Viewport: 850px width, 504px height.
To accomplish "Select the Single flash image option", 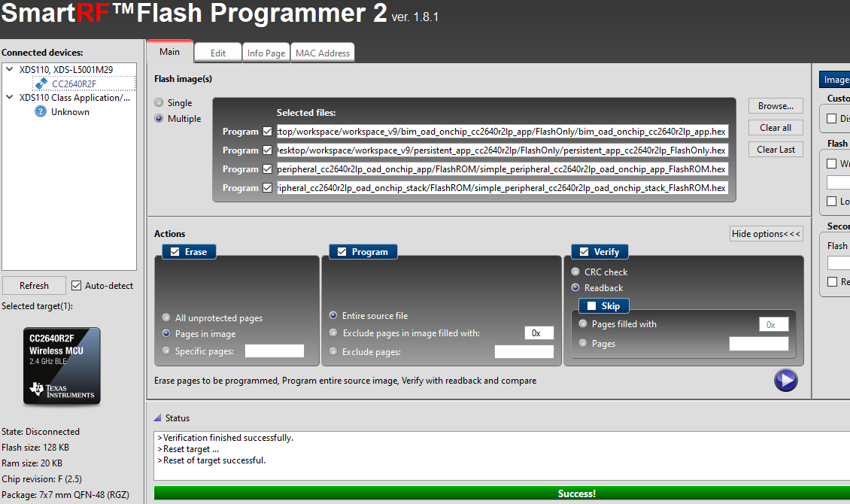I will coord(159,102).
